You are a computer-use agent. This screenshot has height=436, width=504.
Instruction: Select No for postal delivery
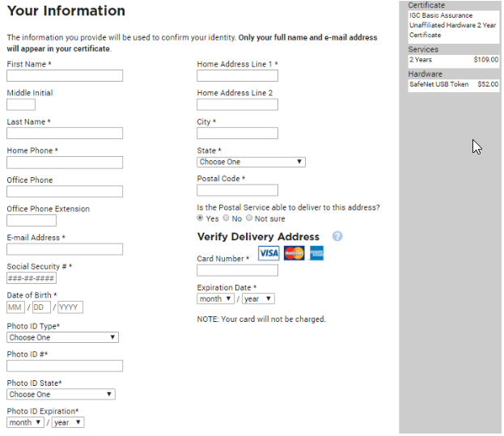[x=226, y=218]
